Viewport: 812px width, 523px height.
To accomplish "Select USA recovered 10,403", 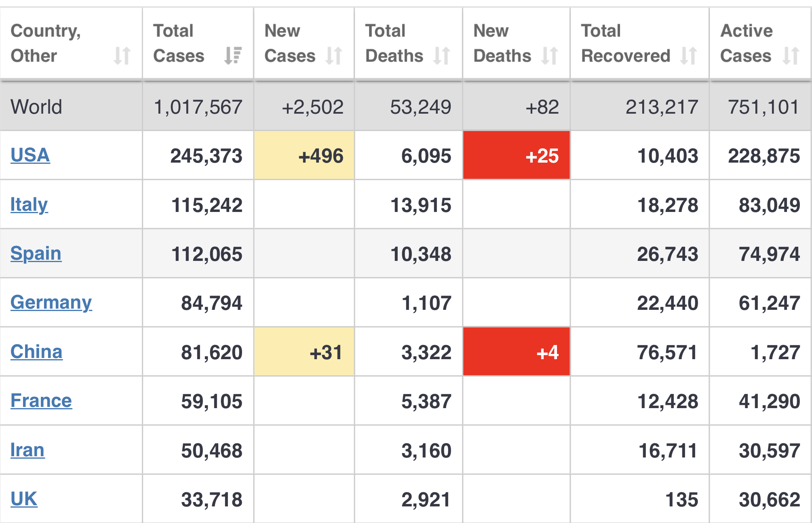I will [x=668, y=156].
